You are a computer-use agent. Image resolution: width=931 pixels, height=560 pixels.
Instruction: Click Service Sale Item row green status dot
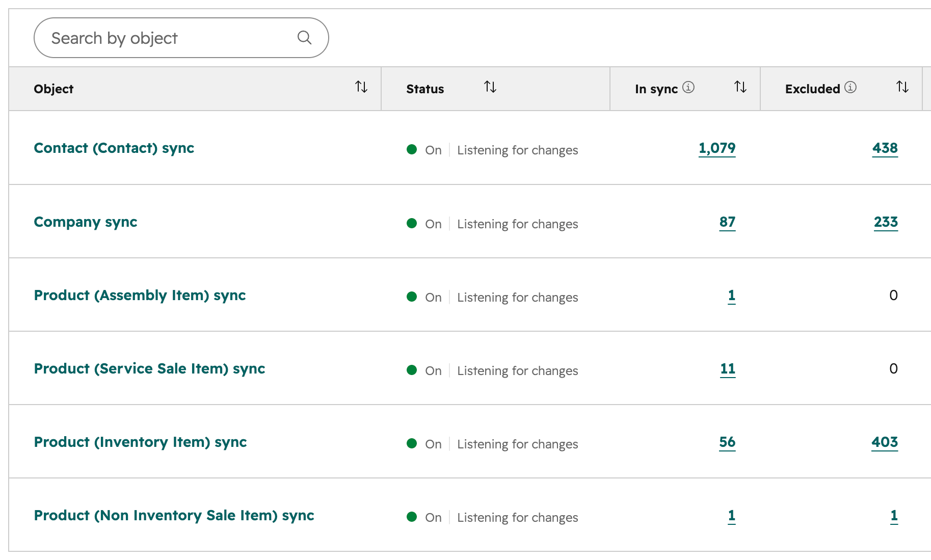412,370
